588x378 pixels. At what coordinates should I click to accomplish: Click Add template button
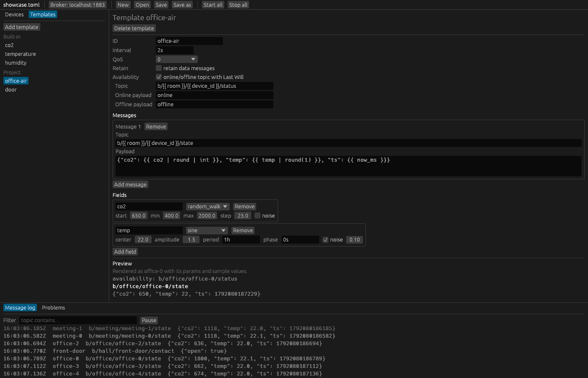tap(22, 27)
